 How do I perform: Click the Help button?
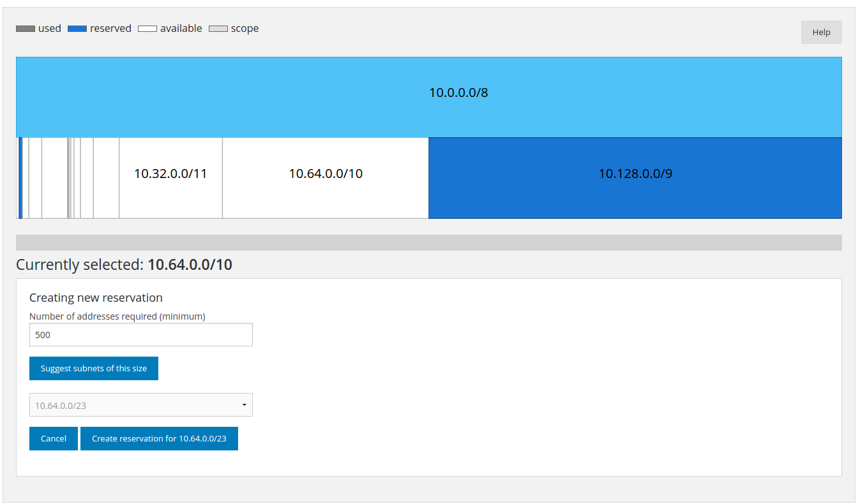pos(821,33)
